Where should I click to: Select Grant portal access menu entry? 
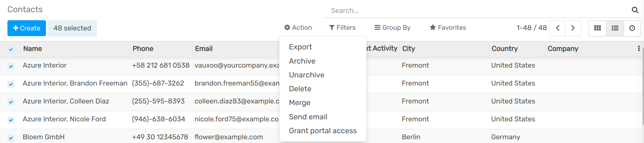[323, 131]
